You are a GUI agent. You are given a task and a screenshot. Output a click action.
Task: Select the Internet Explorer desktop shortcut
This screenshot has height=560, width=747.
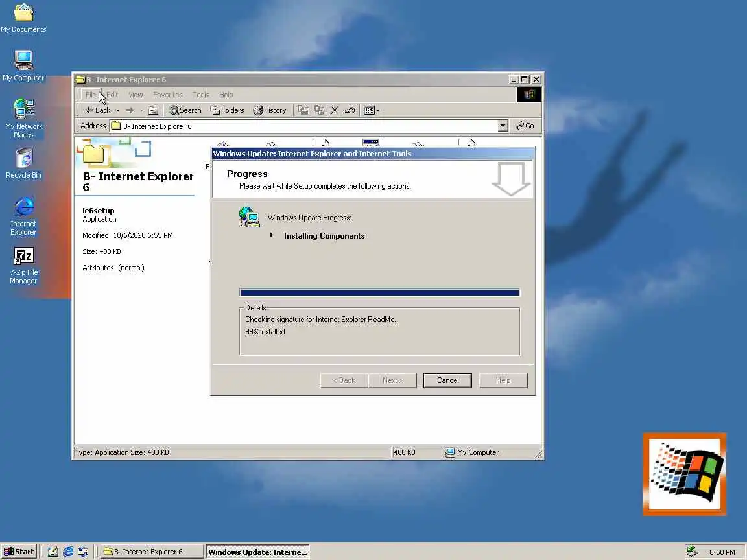(23, 216)
